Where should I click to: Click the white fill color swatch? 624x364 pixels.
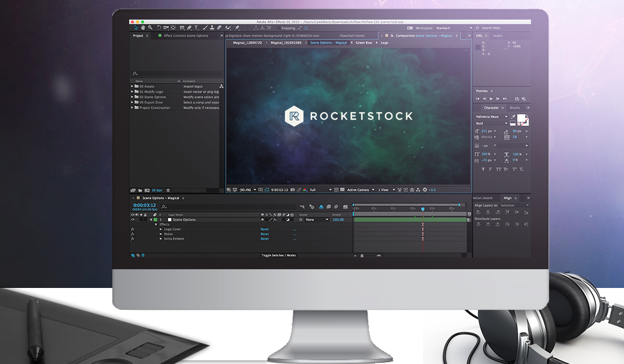coord(520,118)
